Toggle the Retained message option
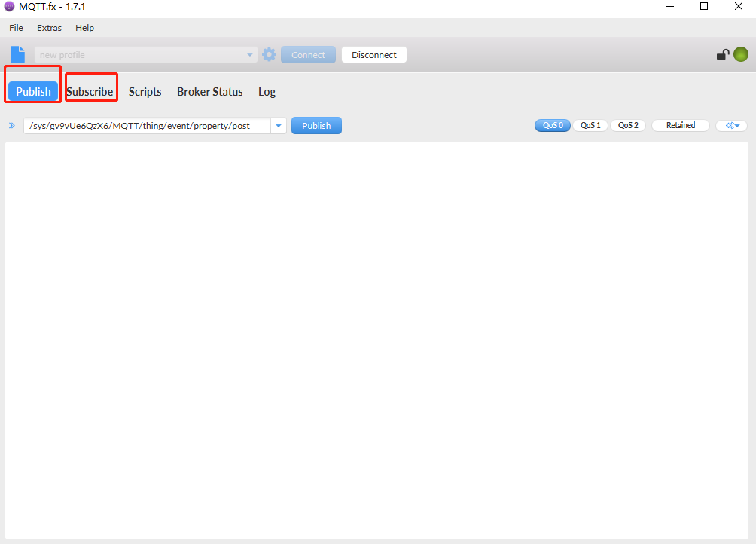756x544 pixels. click(680, 125)
